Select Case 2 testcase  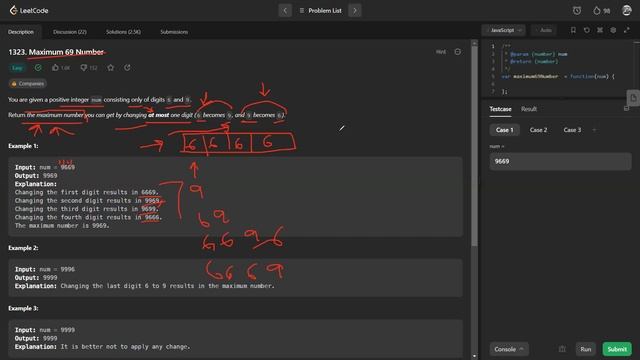(x=538, y=130)
